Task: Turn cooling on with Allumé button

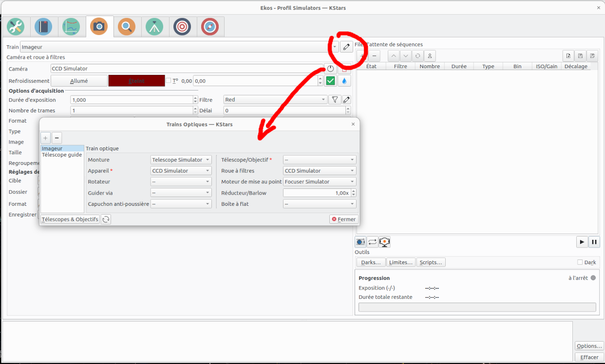Action: tap(79, 81)
